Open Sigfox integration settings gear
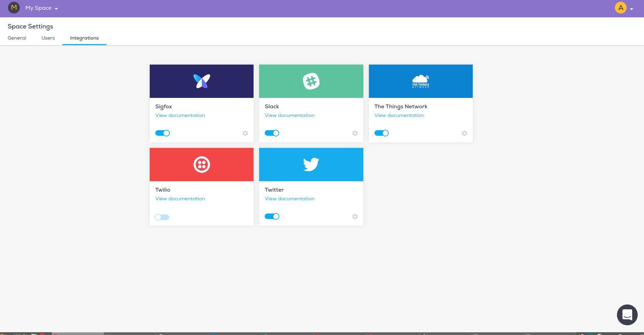The height and width of the screenshot is (335, 644). (x=245, y=133)
